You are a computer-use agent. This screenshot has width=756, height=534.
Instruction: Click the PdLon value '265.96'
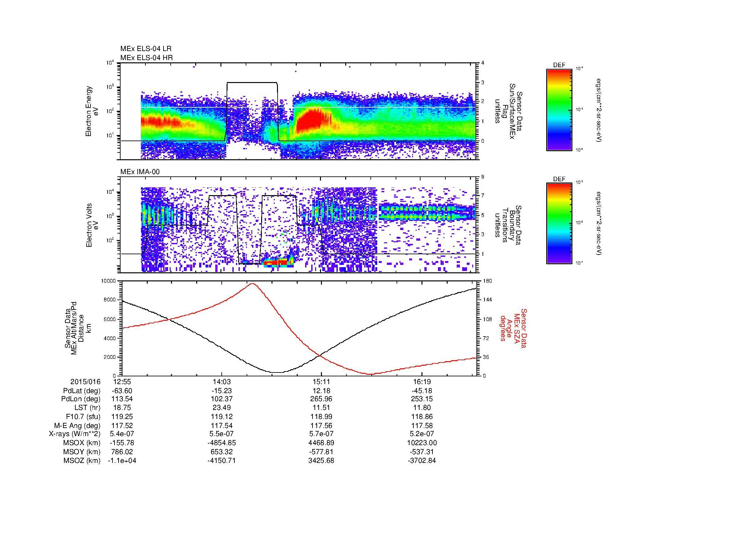[322, 399]
